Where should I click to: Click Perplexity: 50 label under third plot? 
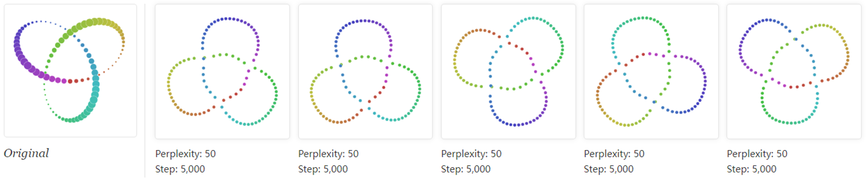(x=471, y=154)
